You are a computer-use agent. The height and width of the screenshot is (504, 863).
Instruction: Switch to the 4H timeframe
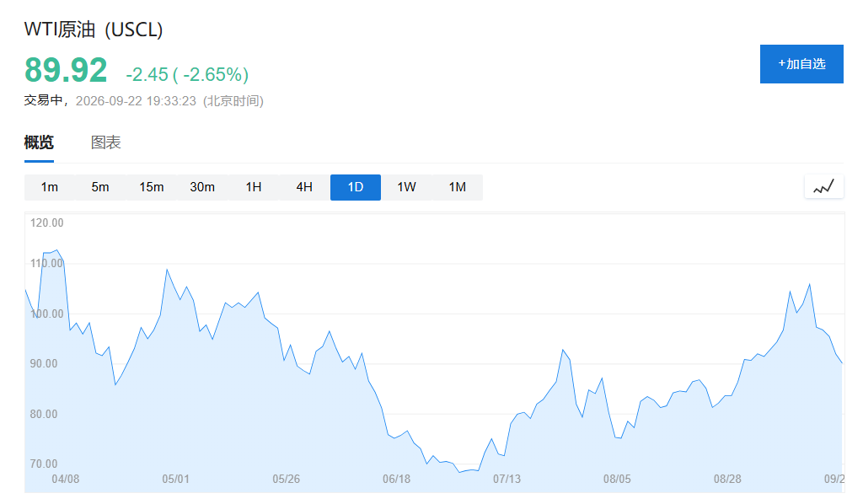(x=304, y=187)
